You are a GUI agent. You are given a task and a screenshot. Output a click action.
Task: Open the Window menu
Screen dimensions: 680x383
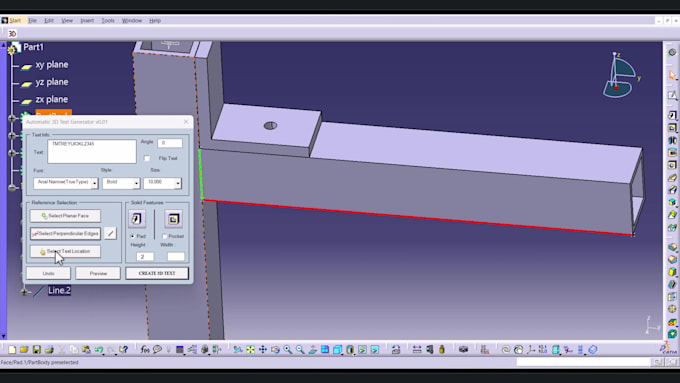(x=132, y=20)
